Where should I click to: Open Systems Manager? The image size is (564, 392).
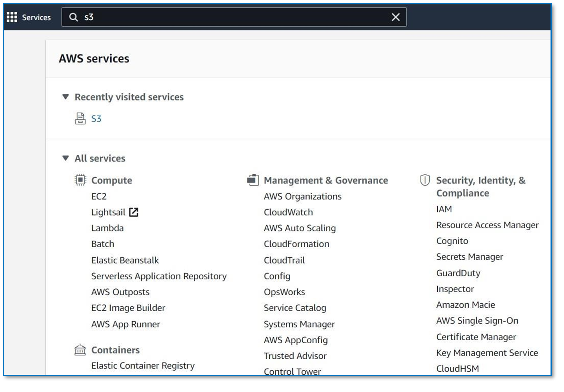299,324
